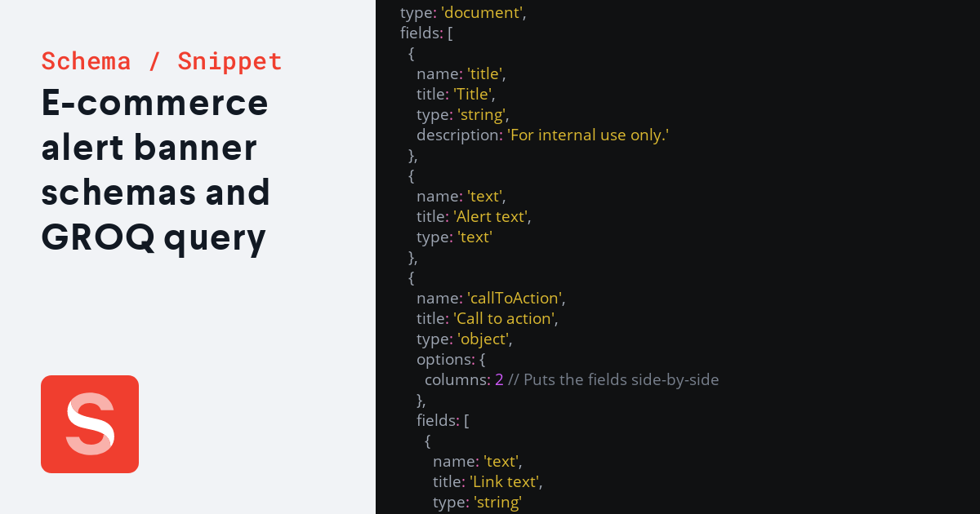Click the "name: 'title'" code line
The width and height of the screenshot is (980, 514).
[x=461, y=73]
